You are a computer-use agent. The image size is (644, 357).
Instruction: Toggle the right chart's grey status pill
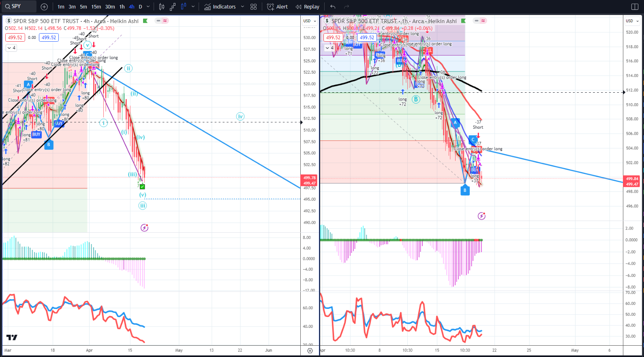(477, 21)
